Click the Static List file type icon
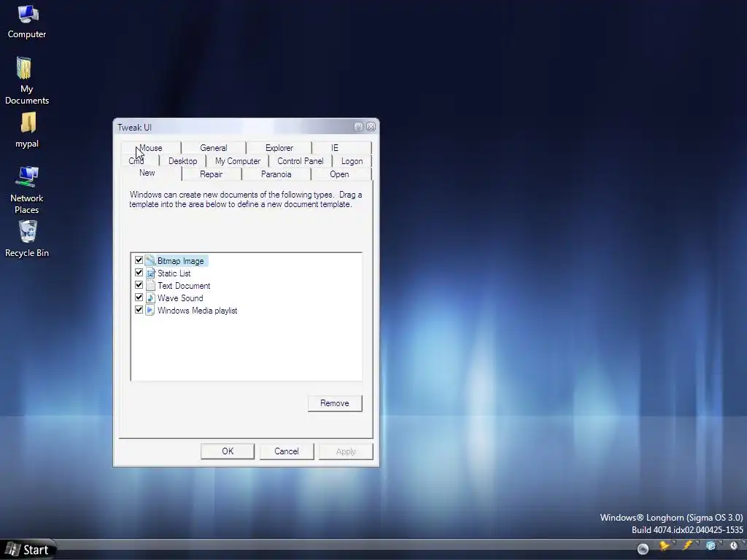The width and height of the screenshot is (747, 560). [150, 273]
